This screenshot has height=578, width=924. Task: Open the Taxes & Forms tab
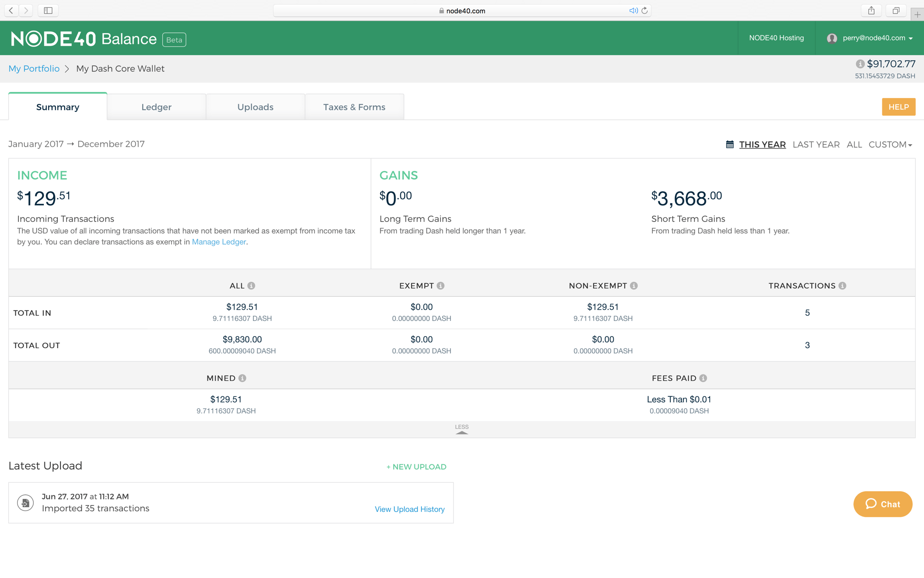354,107
